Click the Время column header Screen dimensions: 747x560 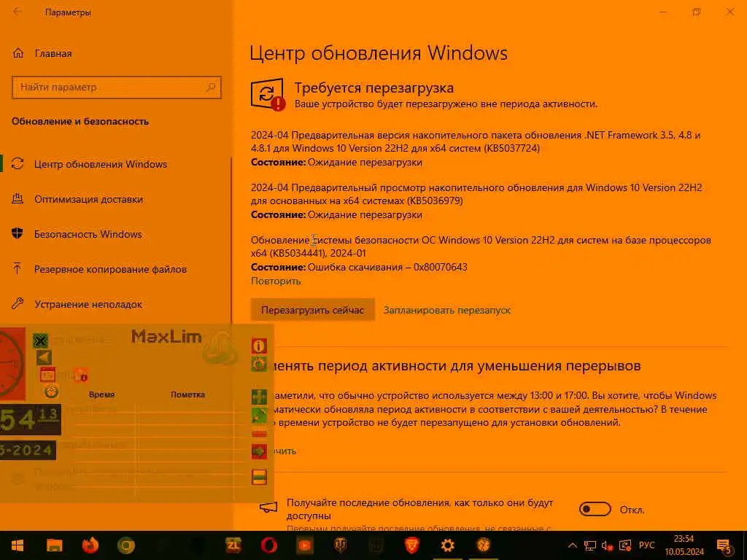[x=101, y=394]
